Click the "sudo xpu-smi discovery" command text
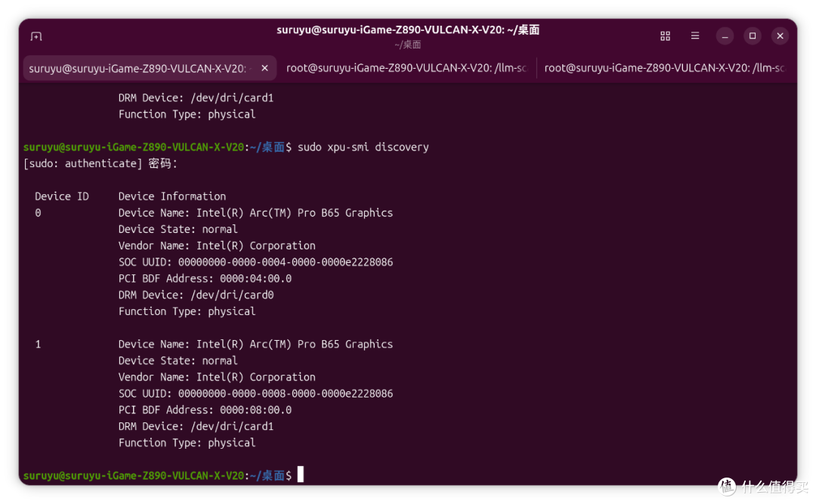The height and width of the screenshot is (504, 816). [363, 147]
